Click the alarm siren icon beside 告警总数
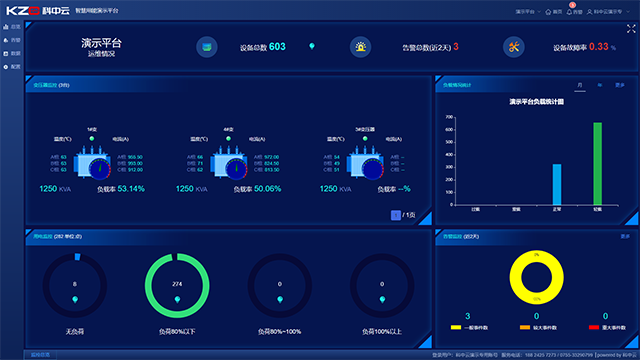The width and height of the screenshot is (640, 360). [x=360, y=47]
